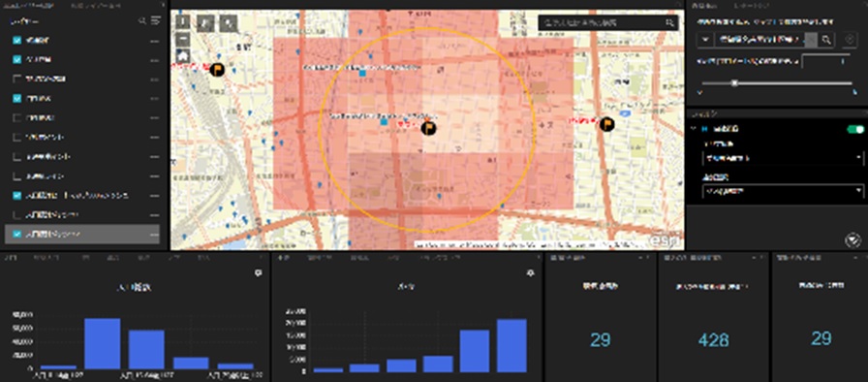The height and width of the screenshot is (382, 868).
Task: Open the layer list menu icon beside search
Action: (x=156, y=20)
